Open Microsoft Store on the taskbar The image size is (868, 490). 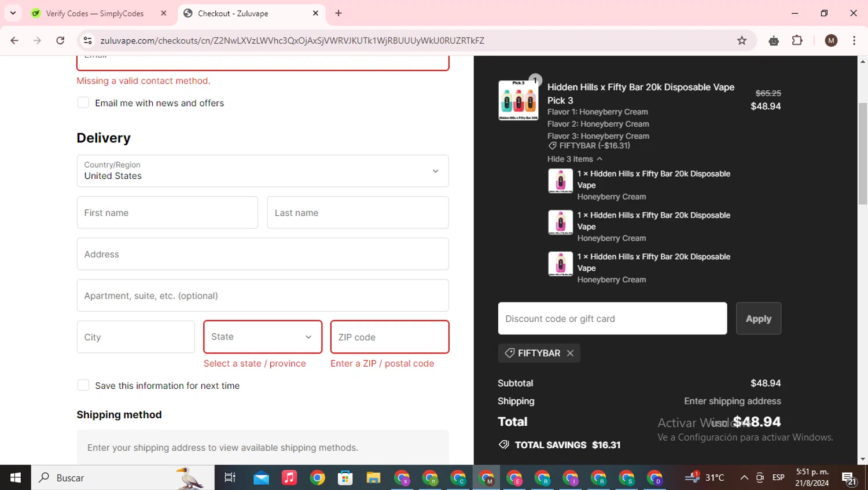point(345,477)
